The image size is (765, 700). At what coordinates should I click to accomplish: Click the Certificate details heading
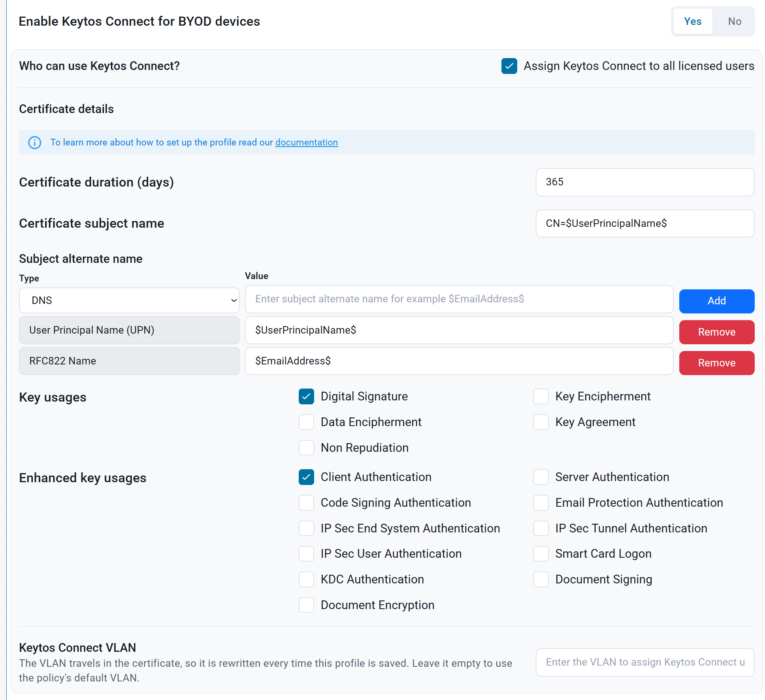(66, 109)
